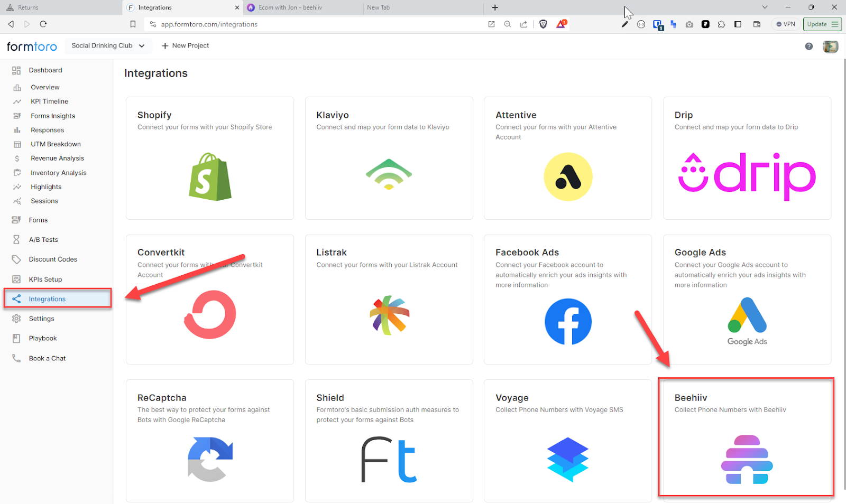Screen dimensions: 846x504
Task: Click the New Project button
Action: click(x=185, y=46)
